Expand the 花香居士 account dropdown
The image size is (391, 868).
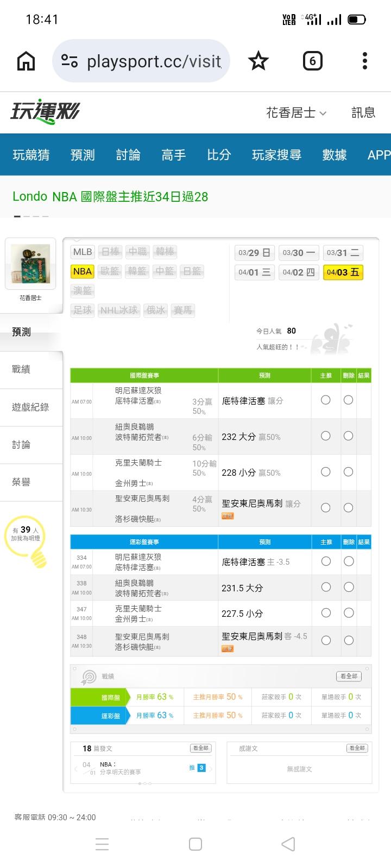296,113
